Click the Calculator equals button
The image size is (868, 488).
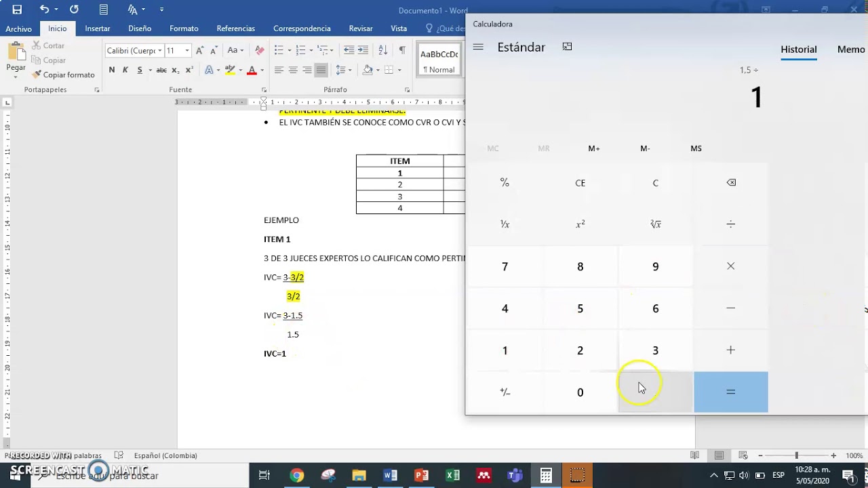coord(731,392)
